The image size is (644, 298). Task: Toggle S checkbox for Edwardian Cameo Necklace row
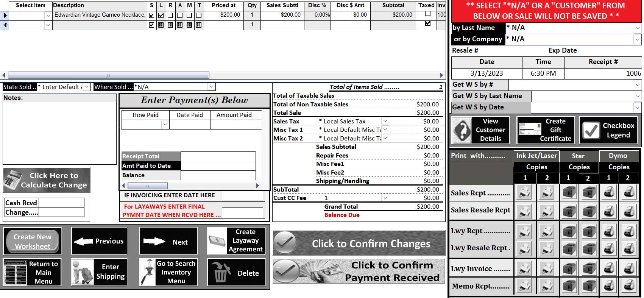[x=151, y=16]
